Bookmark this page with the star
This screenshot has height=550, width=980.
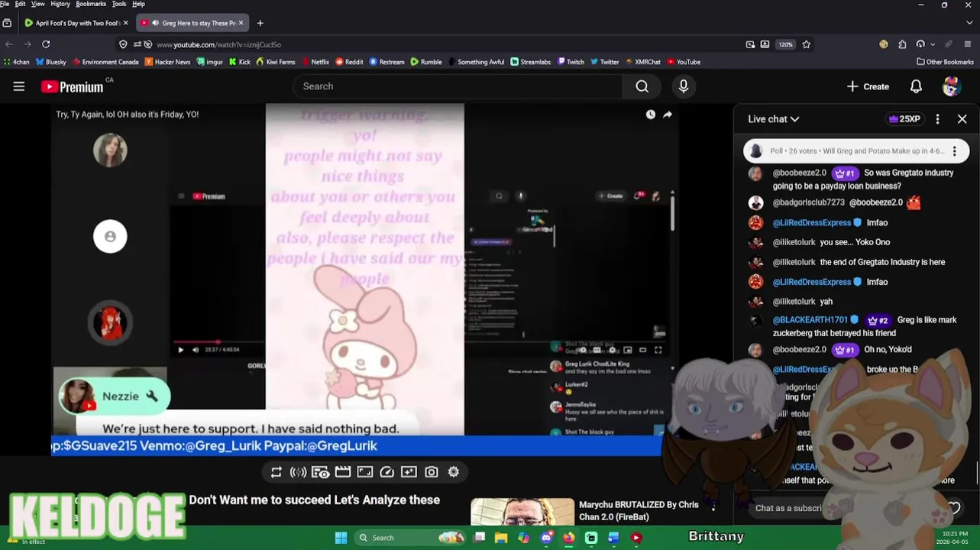point(806,44)
